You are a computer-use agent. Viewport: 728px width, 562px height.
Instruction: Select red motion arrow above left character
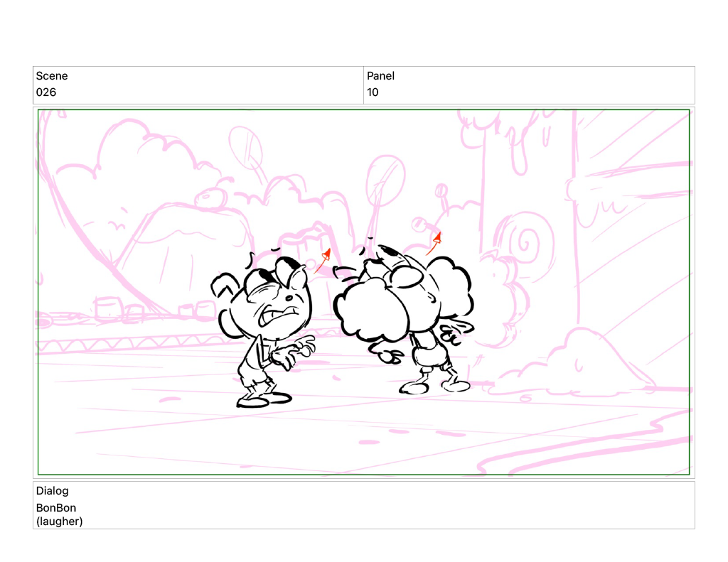point(322,259)
